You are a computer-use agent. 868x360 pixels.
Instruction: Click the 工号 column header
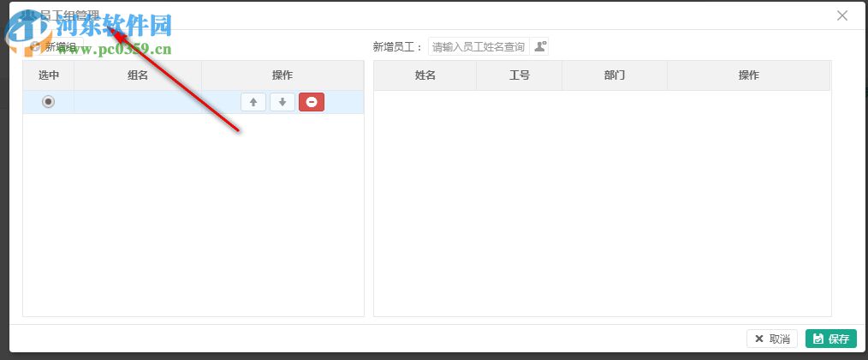520,75
